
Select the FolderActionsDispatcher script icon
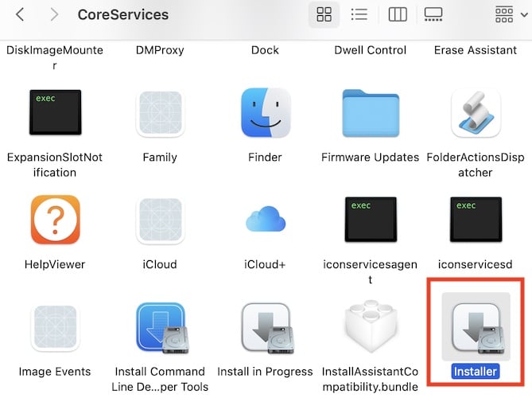475,113
